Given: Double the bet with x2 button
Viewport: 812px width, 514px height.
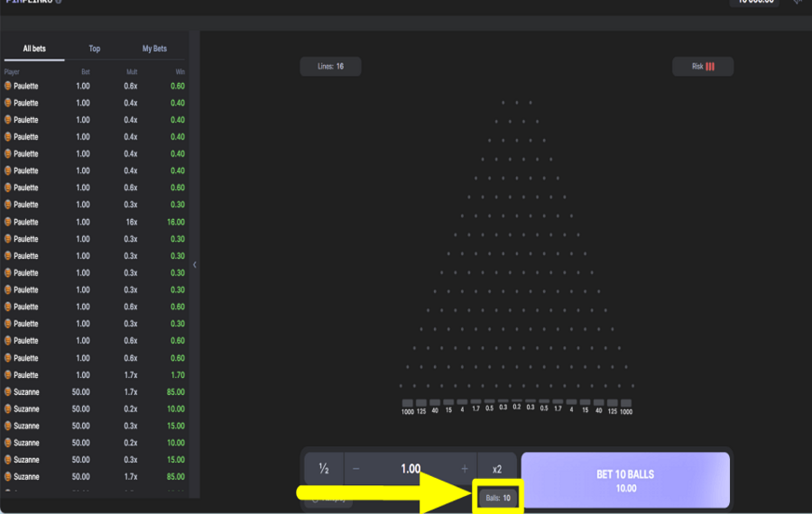Looking at the screenshot, I should [497, 469].
